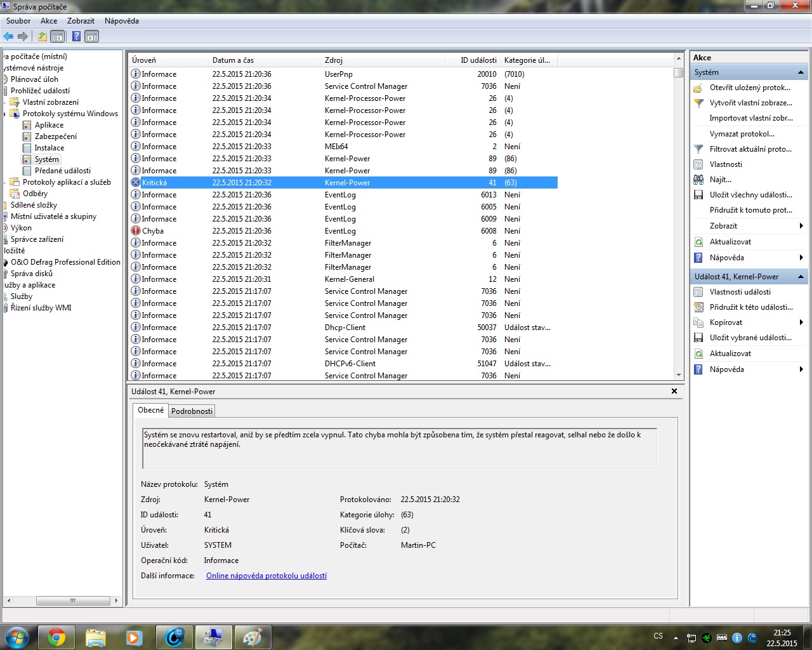Image resolution: width=812 pixels, height=650 pixels.
Task: Click Otevřít uložený protokol action
Action: click(x=750, y=88)
